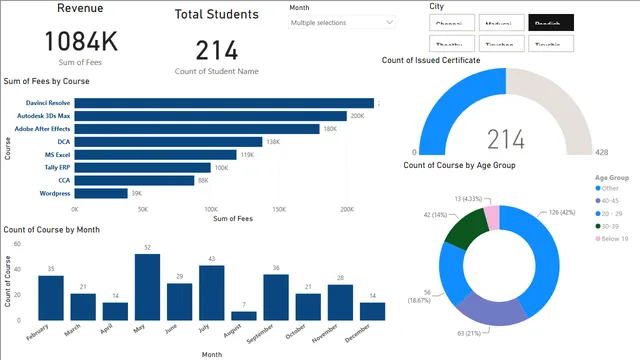Highlight the November column with value 28
This screenshot has height=360, width=640.
(340, 302)
